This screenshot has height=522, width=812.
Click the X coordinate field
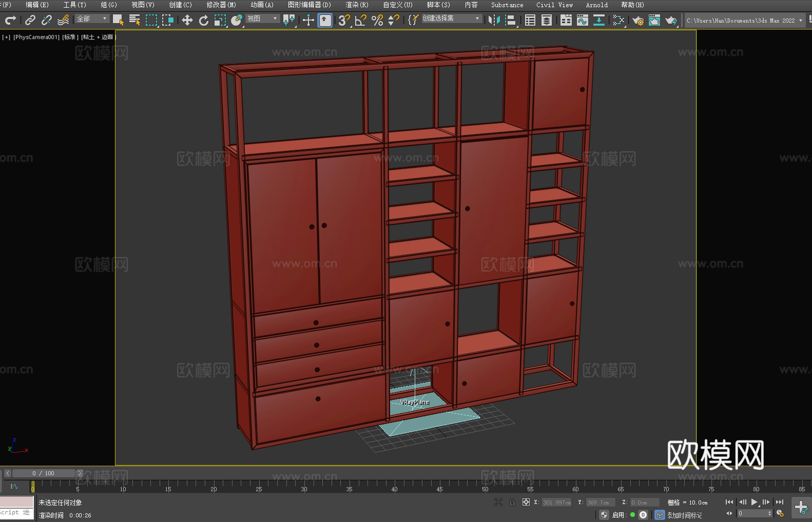[557, 502]
